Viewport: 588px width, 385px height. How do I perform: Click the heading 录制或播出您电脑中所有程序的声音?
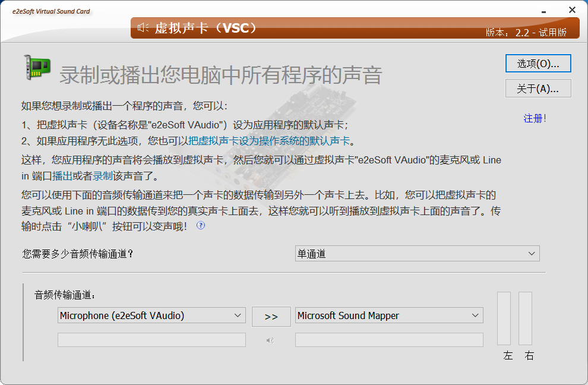tap(221, 75)
